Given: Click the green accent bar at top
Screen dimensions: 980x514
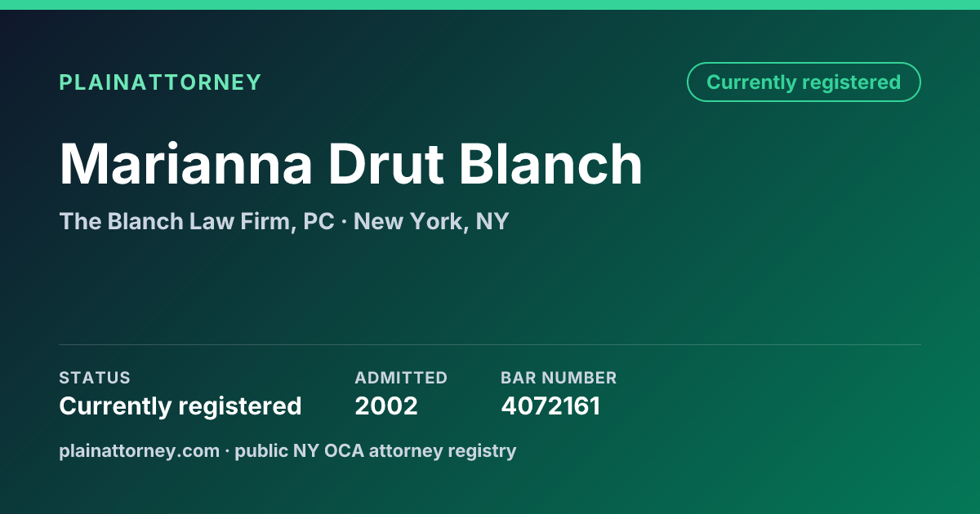Looking at the screenshot, I should pyautogui.click(x=490, y=5).
